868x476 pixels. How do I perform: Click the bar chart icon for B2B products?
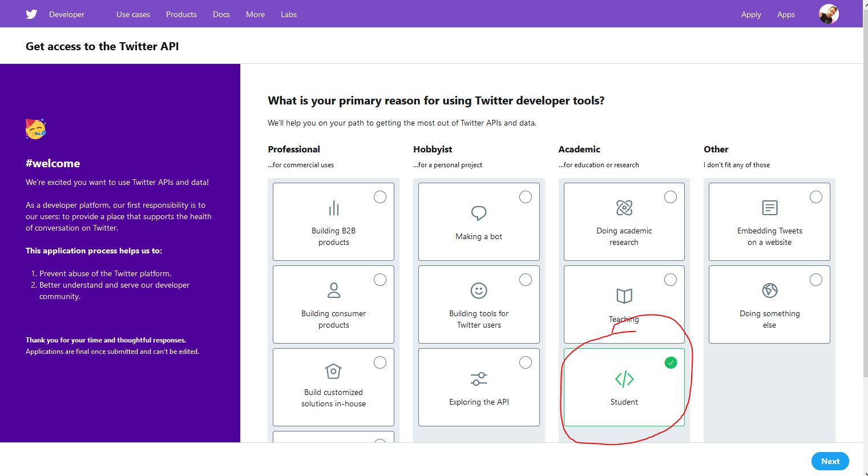pos(334,208)
